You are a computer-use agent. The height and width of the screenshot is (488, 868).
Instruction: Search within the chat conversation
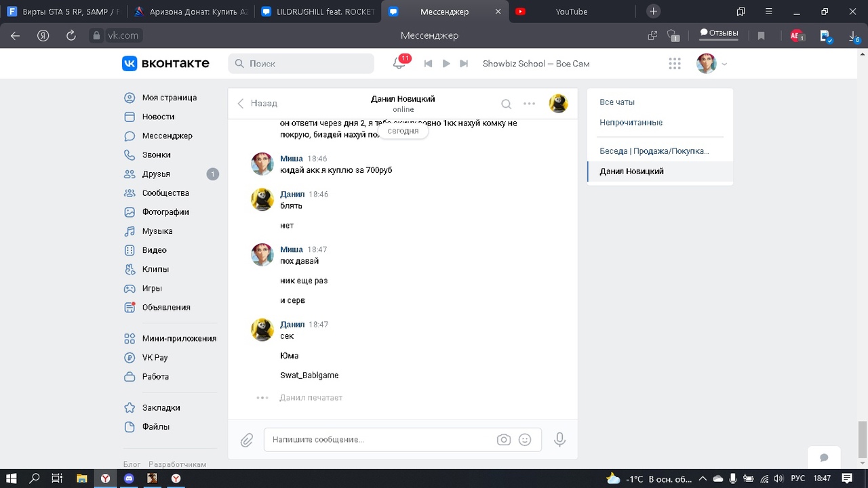(506, 104)
